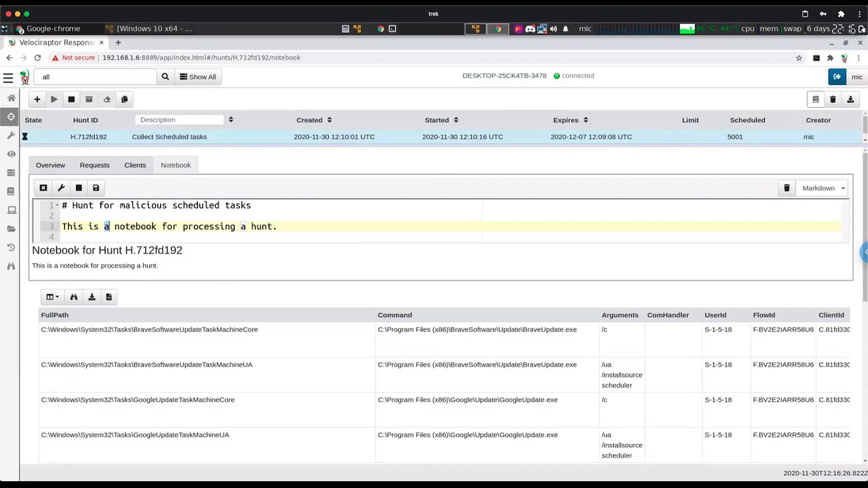Image resolution: width=868 pixels, height=488 pixels.
Task: Sort hunts by Started column arrows
Action: [456, 120]
